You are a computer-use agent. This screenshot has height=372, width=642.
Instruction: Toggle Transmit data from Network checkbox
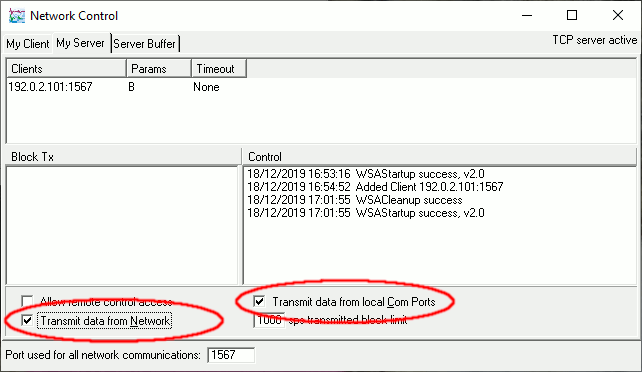[x=27, y=320]
